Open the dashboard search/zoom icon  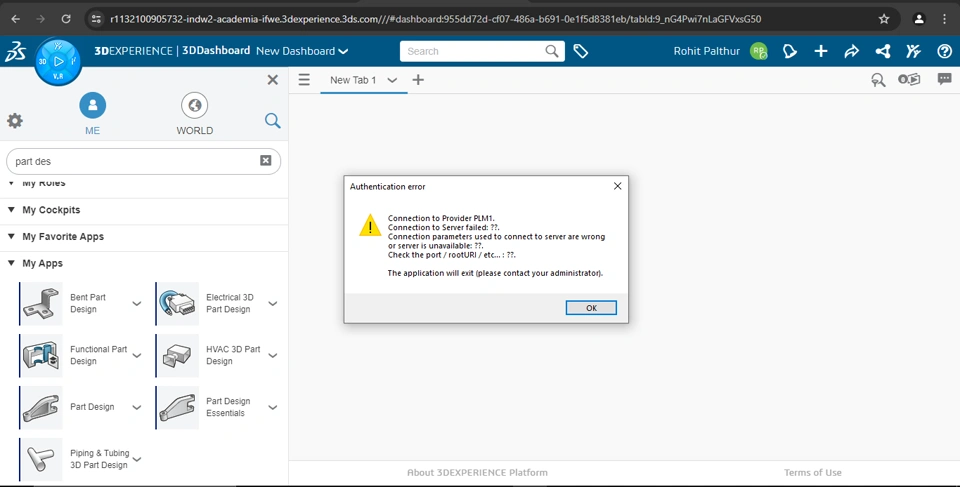(878, 80)
